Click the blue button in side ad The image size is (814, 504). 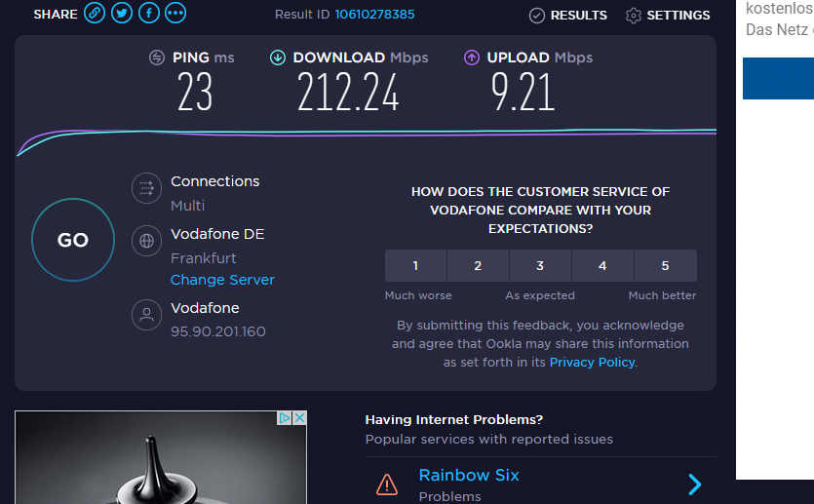point(778,78)
